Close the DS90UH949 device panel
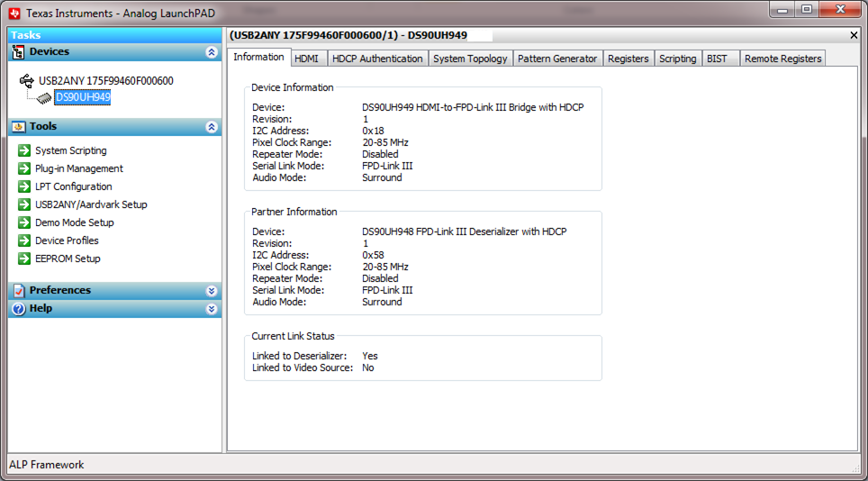 854,35
